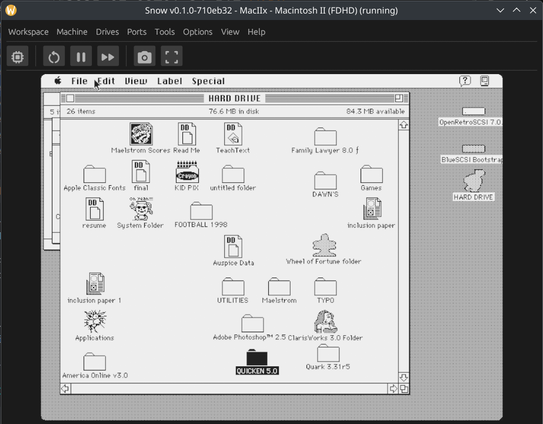This screenshot has width=543, height=424.
Task: Click the HARD DRIVE window zoom box
Action: pyautogui.click(x=398, y=98)
